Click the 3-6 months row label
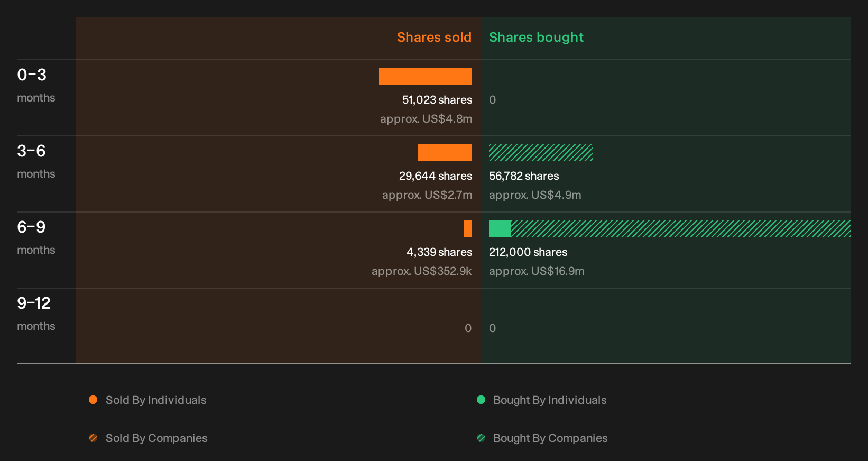 [x=36, y=161]
